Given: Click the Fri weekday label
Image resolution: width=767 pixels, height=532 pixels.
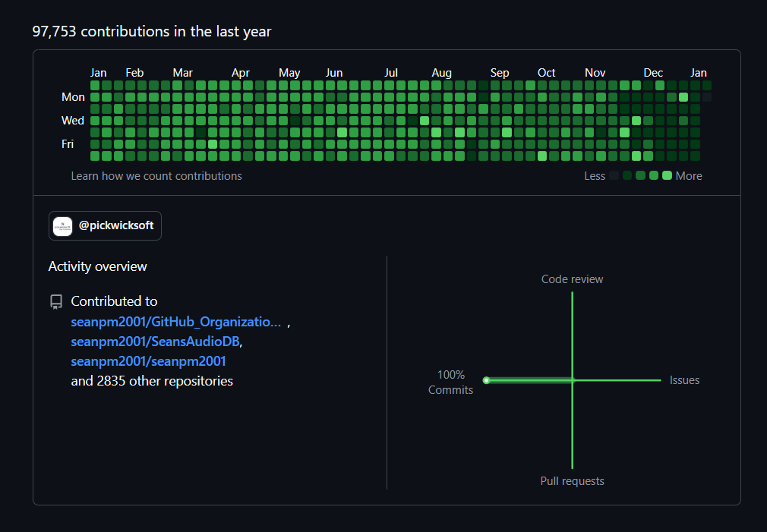Looking at the screenshot, I should 68,143.
